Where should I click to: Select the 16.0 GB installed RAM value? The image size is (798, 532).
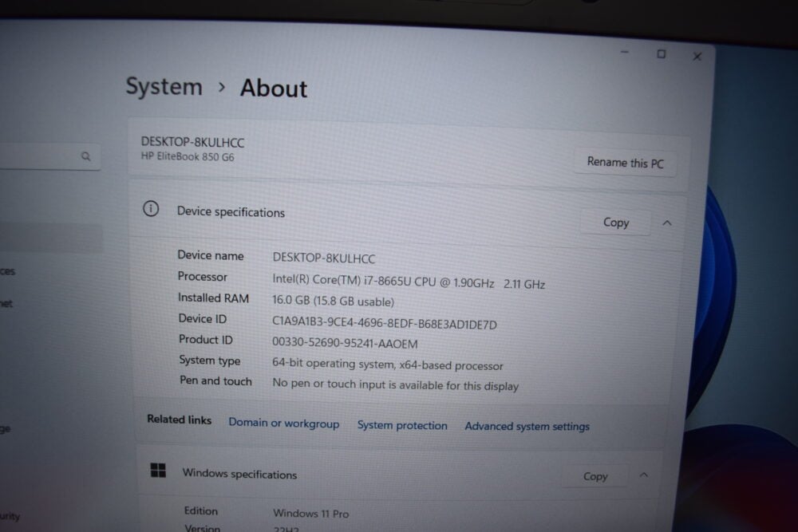coord(333,301)
